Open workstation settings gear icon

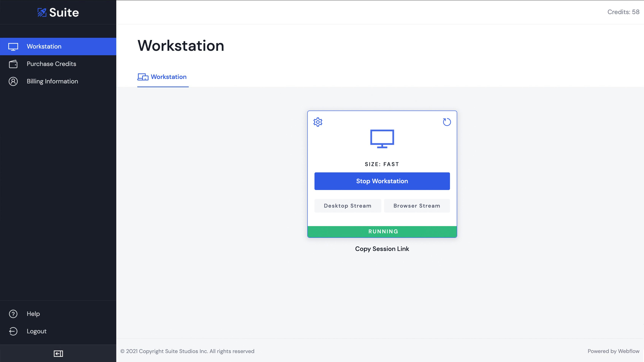318,122
